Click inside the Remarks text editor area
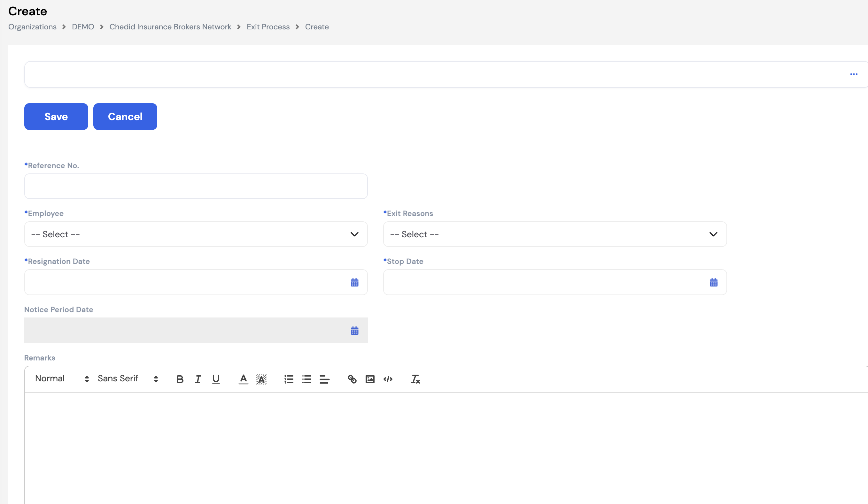The width and height of the screenshot is (868, 504). [446, 447]
